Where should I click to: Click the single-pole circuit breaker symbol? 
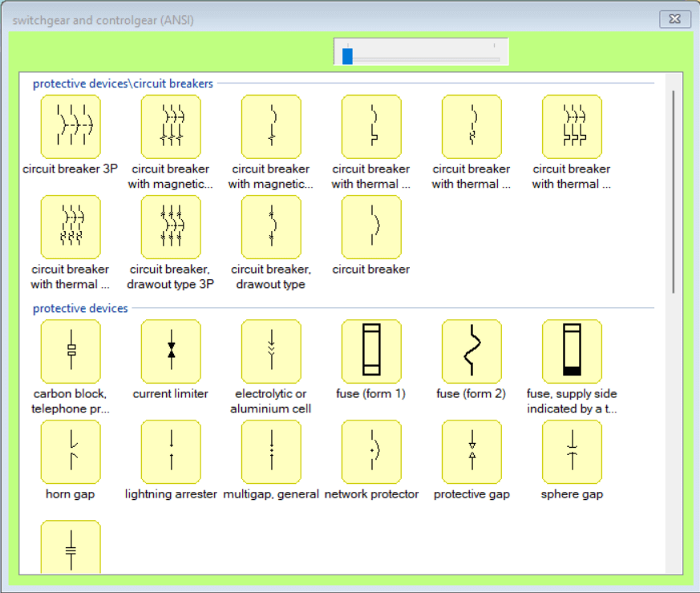tap(371, 227)
